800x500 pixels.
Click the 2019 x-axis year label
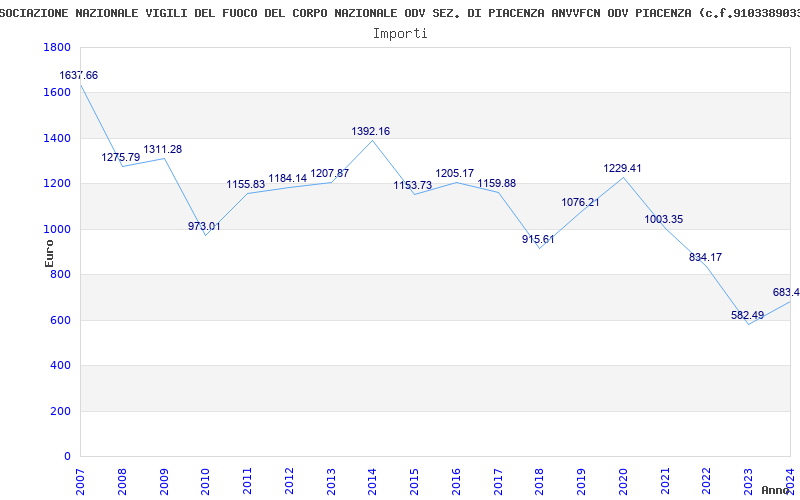[x=582, y=482]
